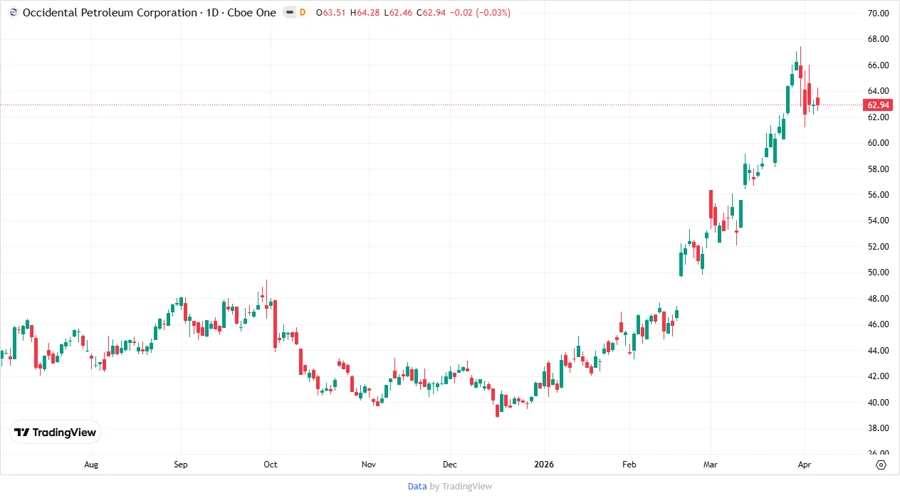This screenshot has width=900, height=498.
Task: Click the Feb label on time axis
Action: [x=629, y=464]
